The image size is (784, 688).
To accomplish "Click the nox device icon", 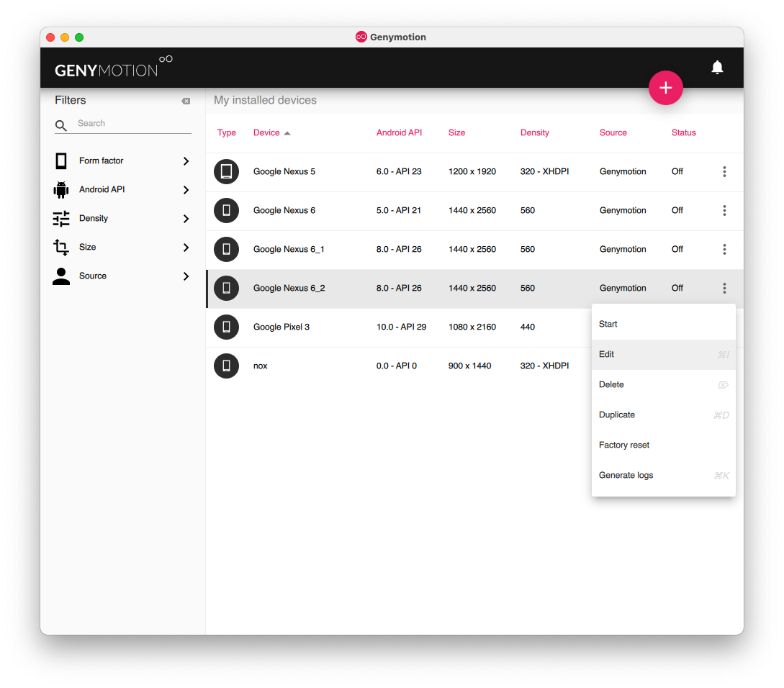I will point(227,366).
